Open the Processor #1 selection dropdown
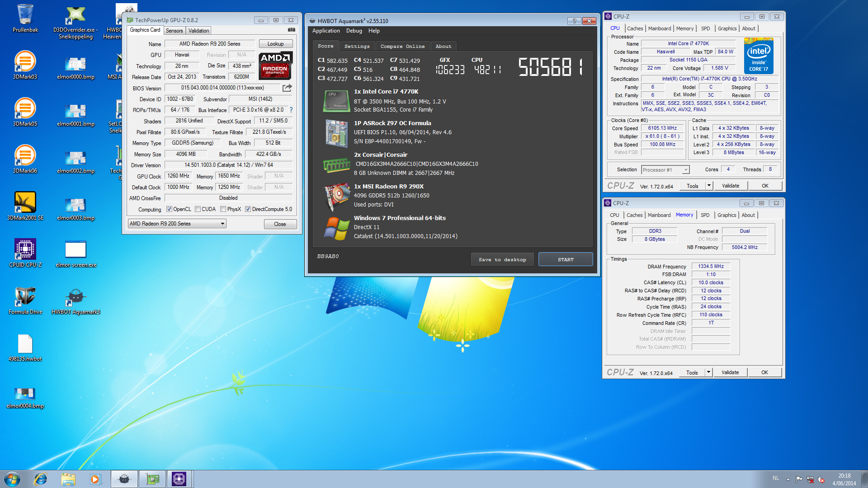868x488 pixels. (665, 170)
